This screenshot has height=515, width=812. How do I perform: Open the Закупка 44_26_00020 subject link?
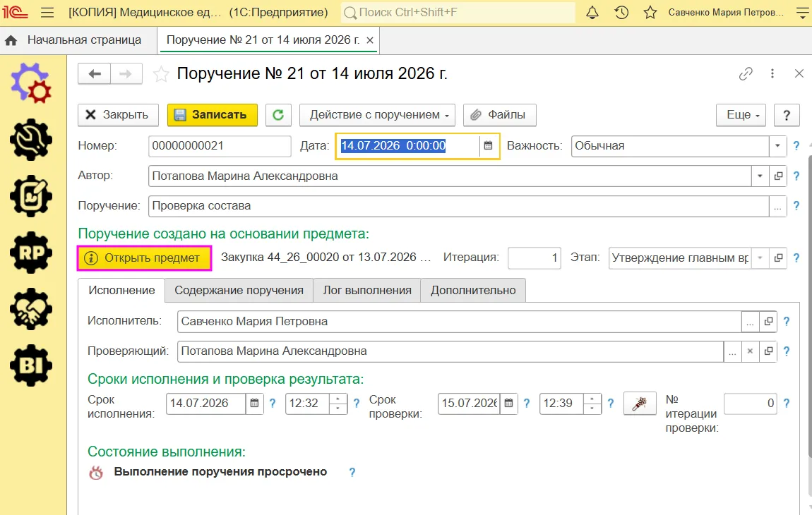326,257
